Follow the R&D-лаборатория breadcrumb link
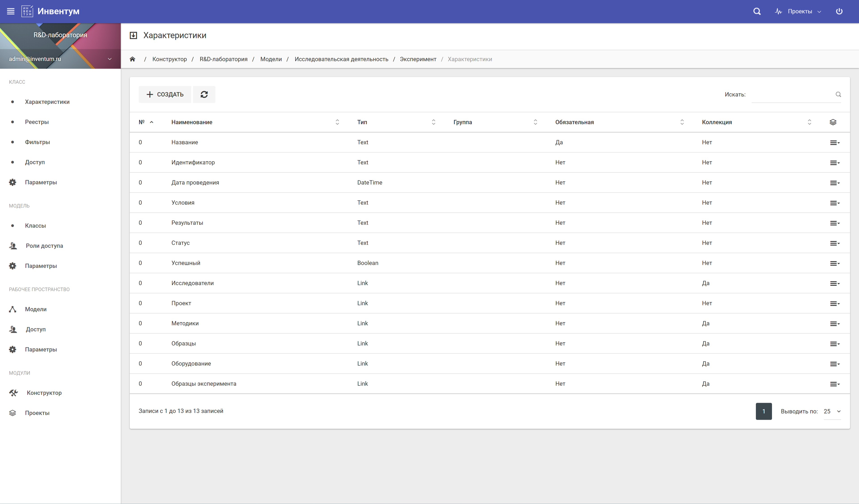Viewport: 859px width, 504px height. [223, 59]
